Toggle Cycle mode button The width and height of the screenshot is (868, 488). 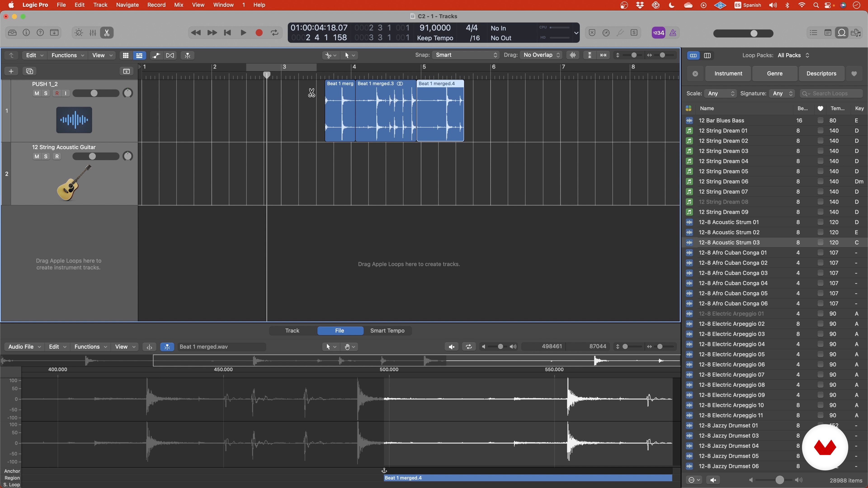click(x=275, y=33)
